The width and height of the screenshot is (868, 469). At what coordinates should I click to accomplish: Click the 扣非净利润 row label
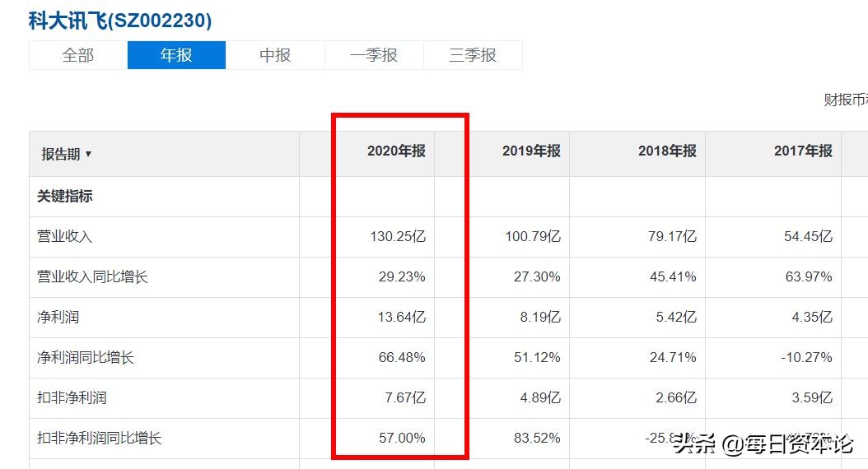click(72, 398)
